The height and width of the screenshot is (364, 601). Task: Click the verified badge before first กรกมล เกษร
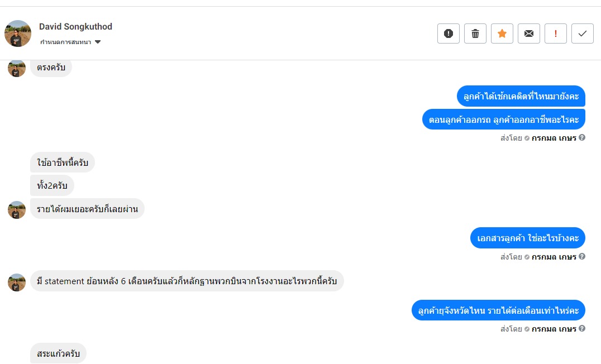(527, 137)
